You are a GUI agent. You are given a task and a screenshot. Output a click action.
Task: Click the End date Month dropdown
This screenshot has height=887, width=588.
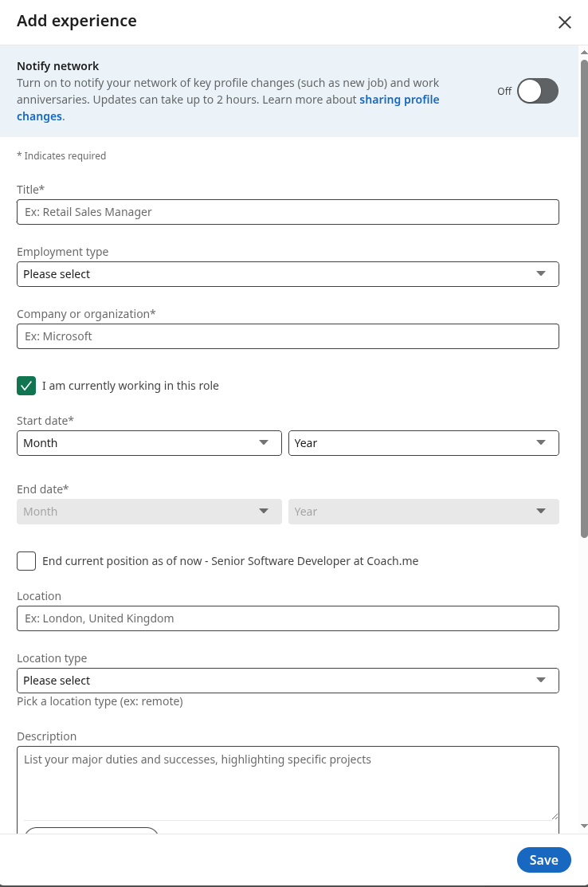[x=149, y=512]
